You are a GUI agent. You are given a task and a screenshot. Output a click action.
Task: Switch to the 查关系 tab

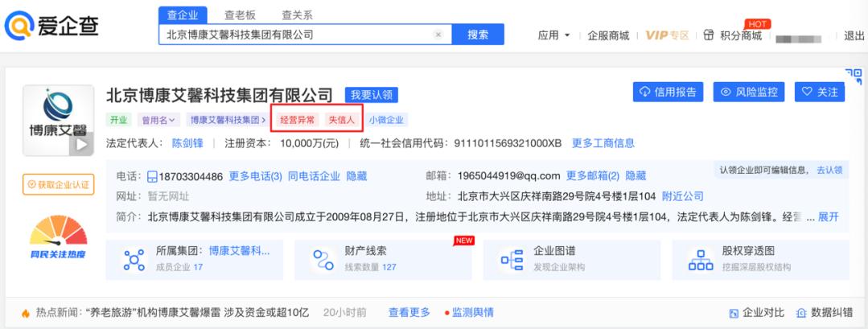click(298, 15)
